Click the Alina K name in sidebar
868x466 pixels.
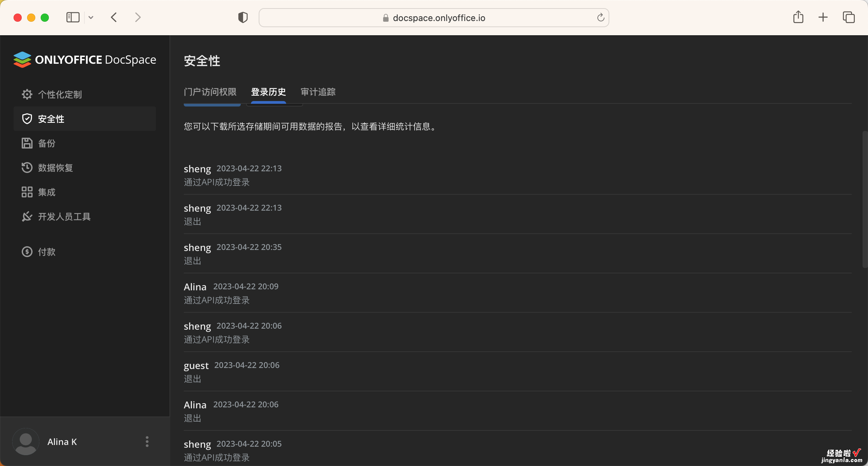(x=62, y=442)
